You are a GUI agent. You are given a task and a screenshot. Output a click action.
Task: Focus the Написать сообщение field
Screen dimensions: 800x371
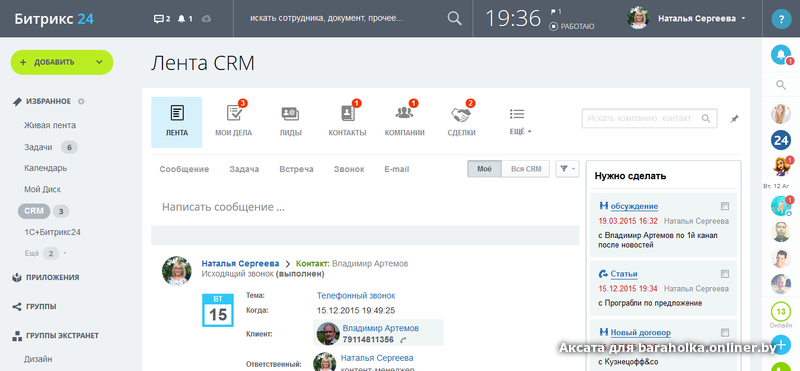click(365, 207)
